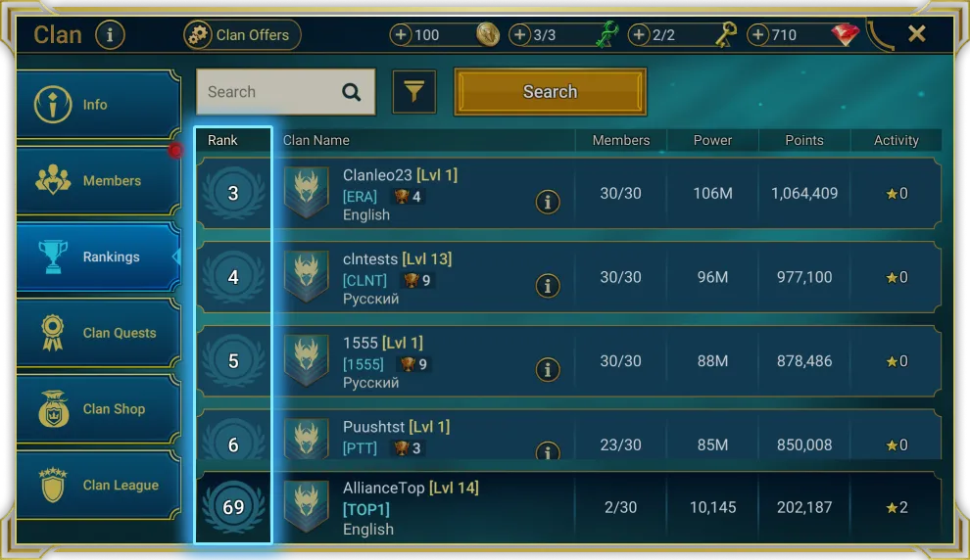The height and width of the screenshot is (560, 970).
Task: Open Clan Offers button
Action: point(242,34)
